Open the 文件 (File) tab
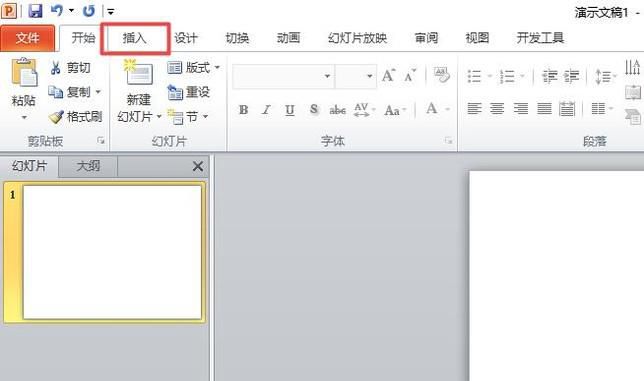 pos(28,38)
